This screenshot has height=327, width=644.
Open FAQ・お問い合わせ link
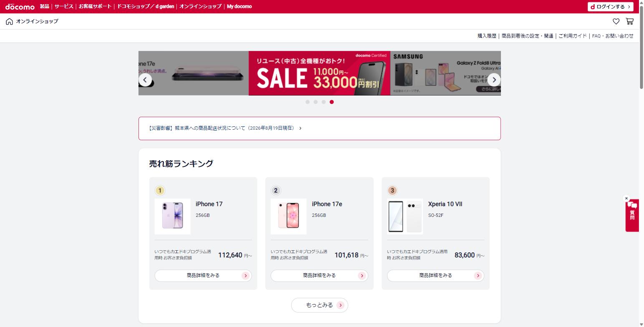pyautogui.click(x=613, y=36)
